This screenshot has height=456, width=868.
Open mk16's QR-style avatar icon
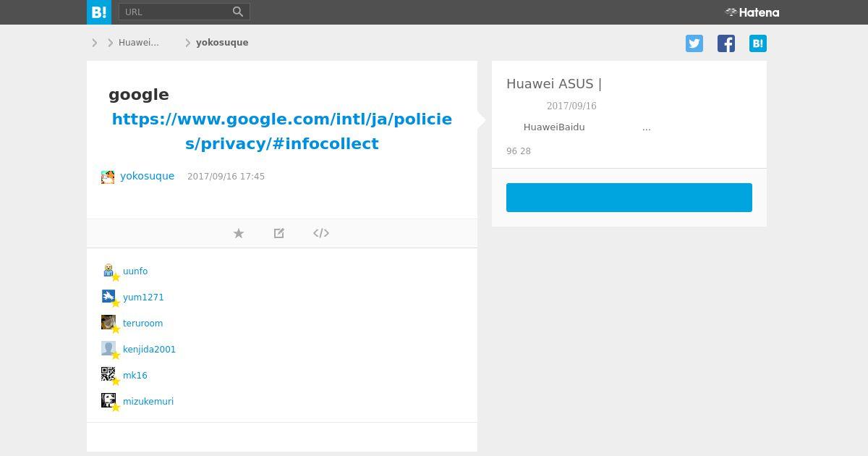(x=109, y=375)
